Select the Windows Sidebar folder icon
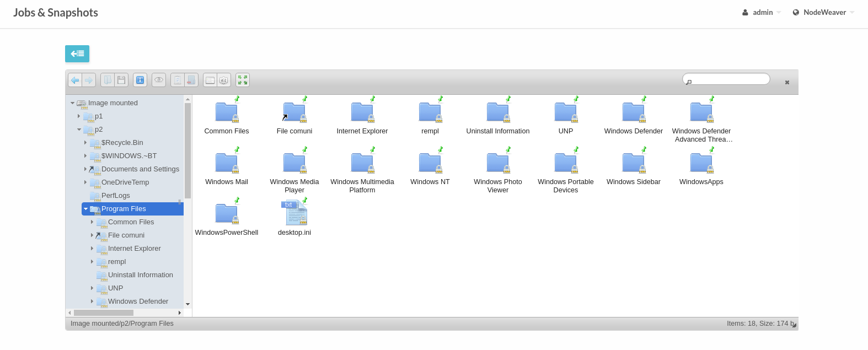This screenshot has height=350, width=868. (634, 163)
